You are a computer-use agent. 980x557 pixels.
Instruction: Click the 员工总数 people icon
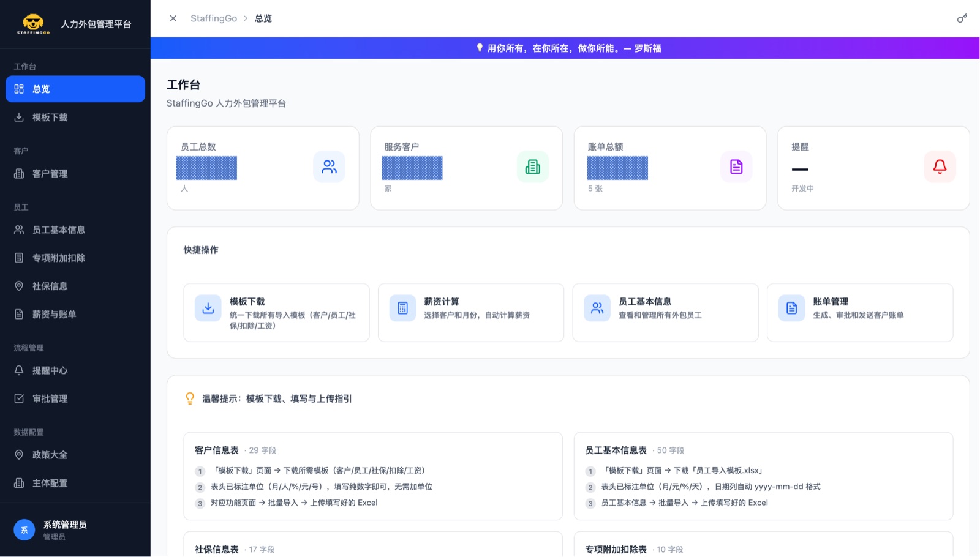point(330,166)
